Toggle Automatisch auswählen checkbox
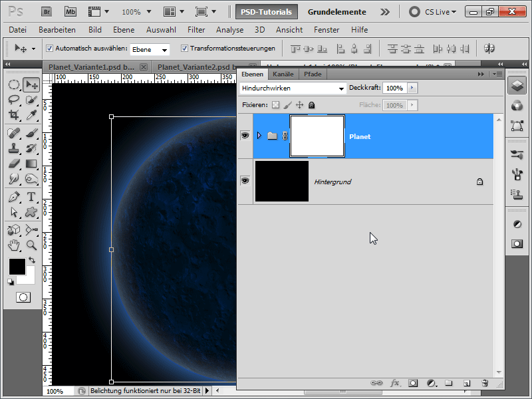532x399 pixels. click(x=49, y=48)
